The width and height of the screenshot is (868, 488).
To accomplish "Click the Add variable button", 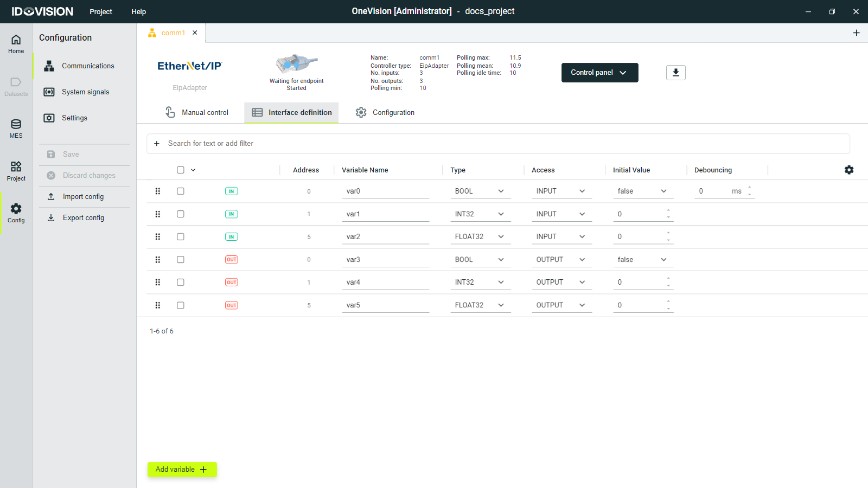I will [x=182, y=470].
